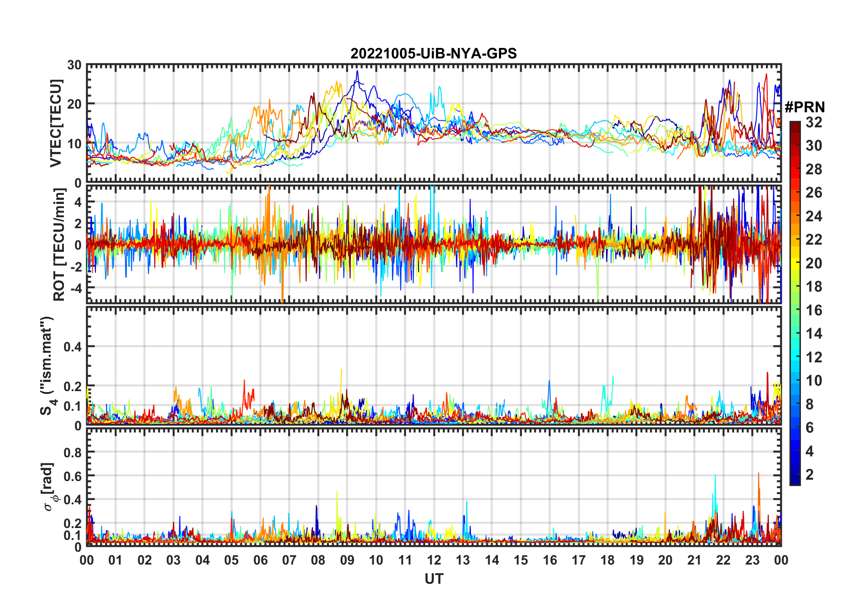This screenshot has height=607, width=868.
Task: Click VTEC axis tick label 30
Action: pyautogui.click(x=74, y=65)
